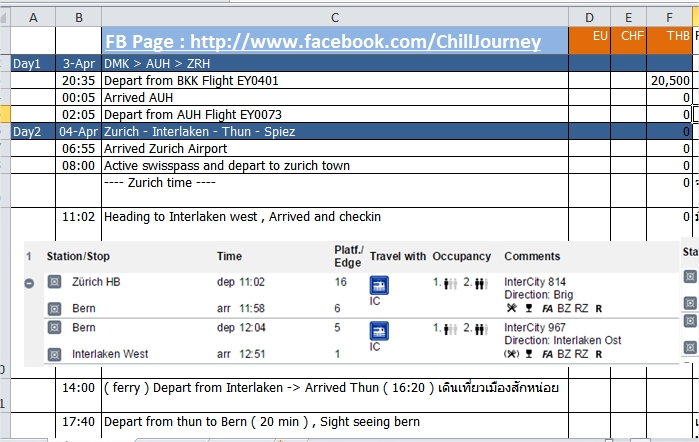Collapse the connection with the minus button
The image size is (699, 442).
[29, 283]
